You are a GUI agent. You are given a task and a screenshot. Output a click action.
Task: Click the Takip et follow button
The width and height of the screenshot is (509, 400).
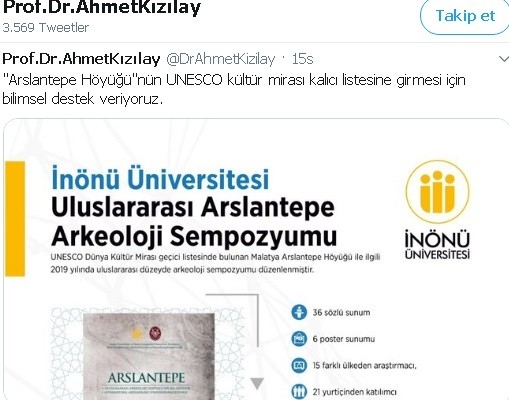click(465, 16)
